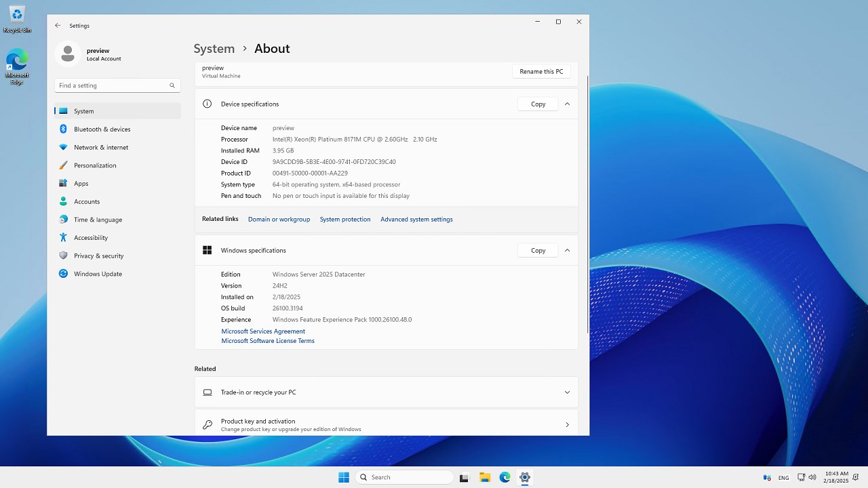Click the Windows Server 2025 Datacenter edition text

point(319,274)
